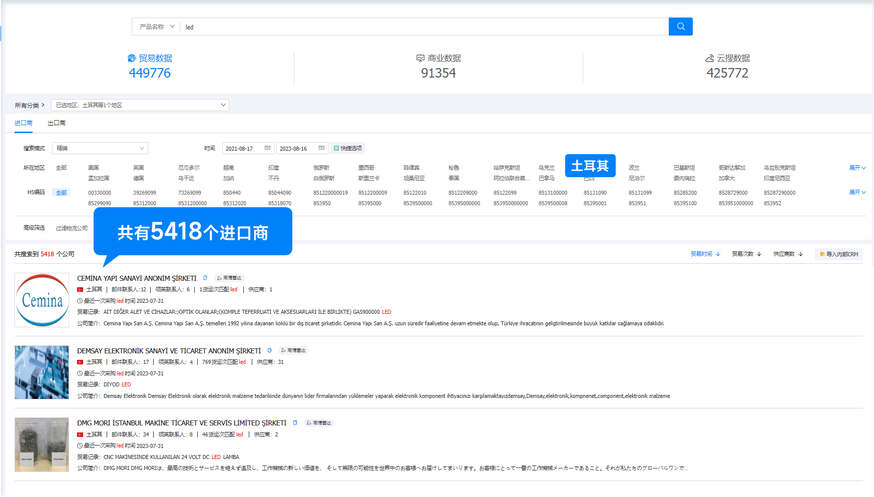Click the tag button beside CEMİNA name

tap(229, 277)
